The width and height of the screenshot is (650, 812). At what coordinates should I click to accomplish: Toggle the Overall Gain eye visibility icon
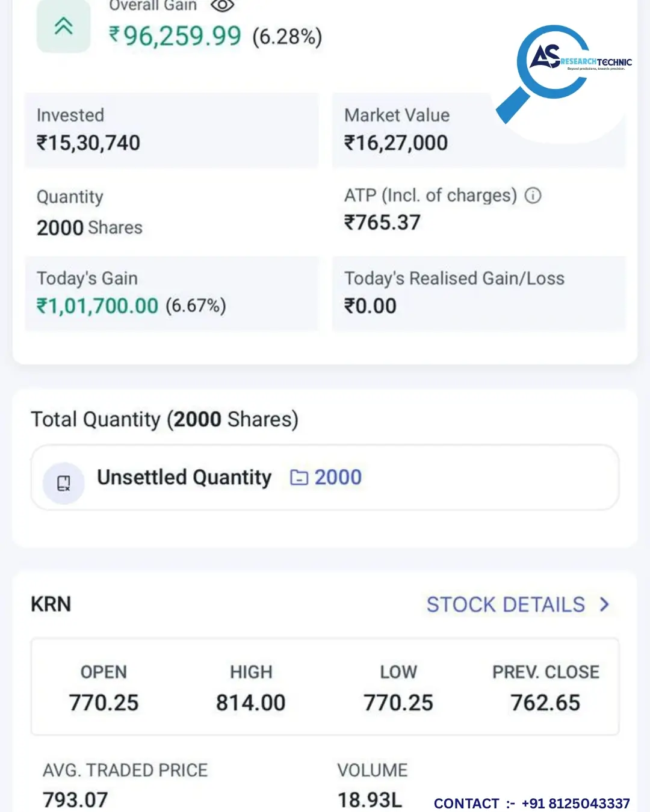(222, 6)
